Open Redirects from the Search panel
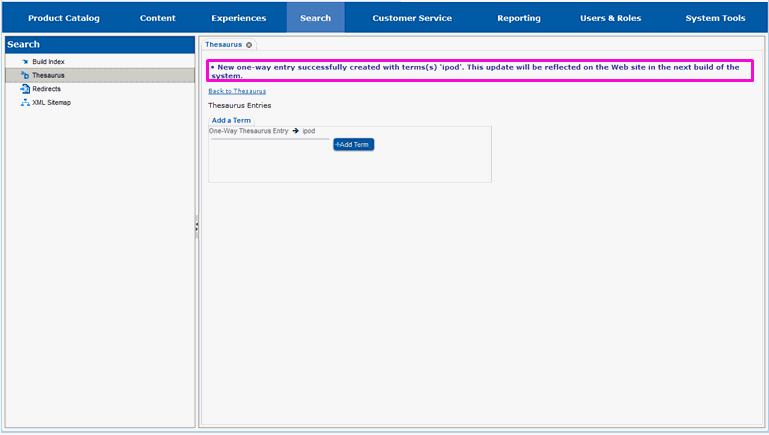 (47, 89)
